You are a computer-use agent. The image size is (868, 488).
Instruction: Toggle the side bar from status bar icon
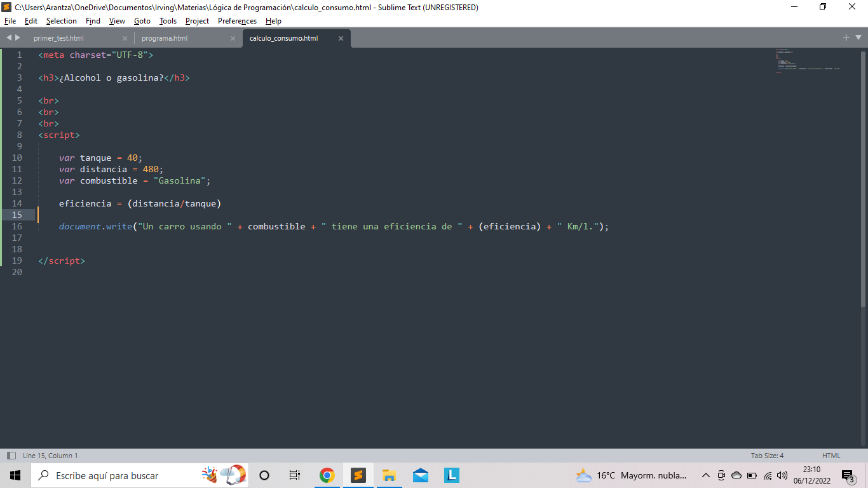(11, 456)
